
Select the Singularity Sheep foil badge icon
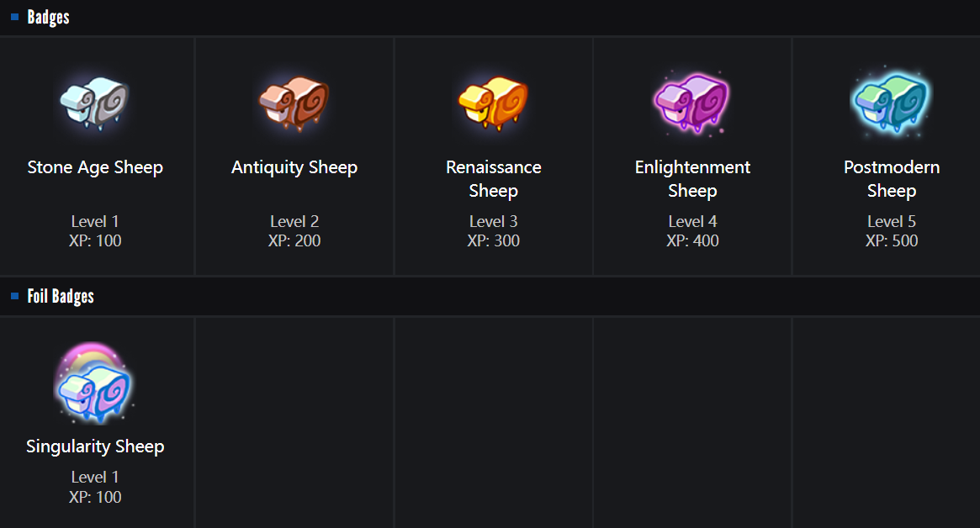point(94,384)
